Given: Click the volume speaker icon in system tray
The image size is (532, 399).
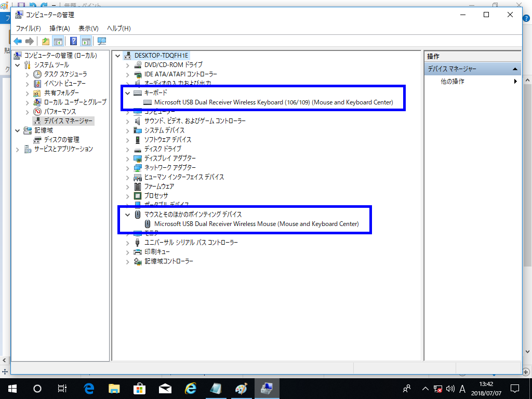Looking at the screenshot, I should pos(450,389).
